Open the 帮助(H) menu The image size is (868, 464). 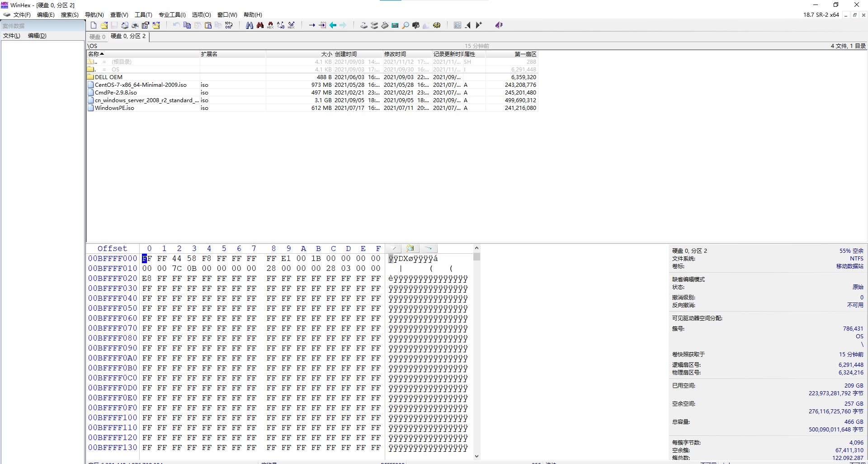253,15
